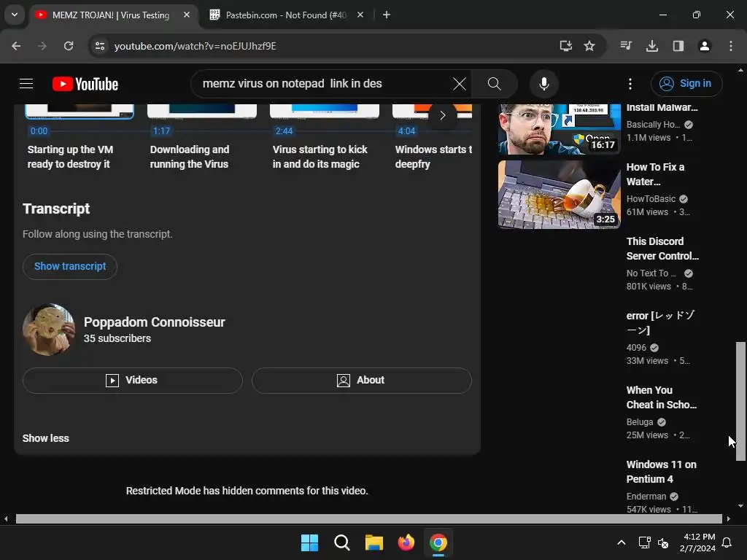The image size is (747, 560).
Task: Open Windows taskbar search
Action: tap(341, 542)
